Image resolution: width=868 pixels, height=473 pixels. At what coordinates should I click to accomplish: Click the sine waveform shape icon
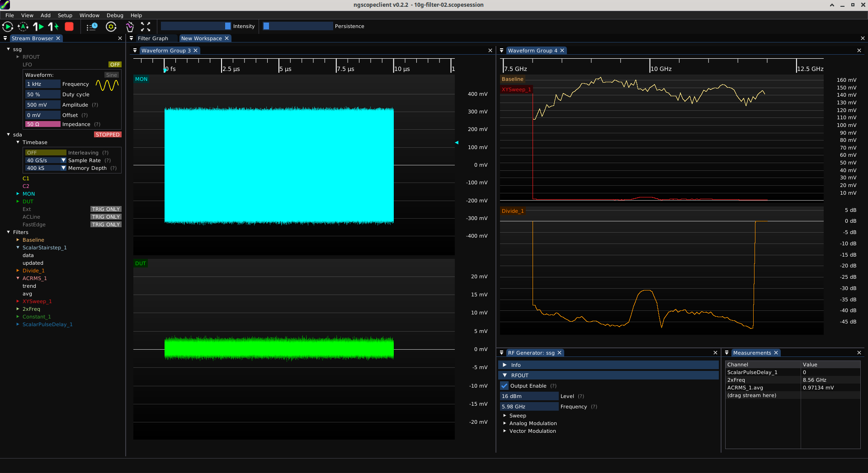107,85
